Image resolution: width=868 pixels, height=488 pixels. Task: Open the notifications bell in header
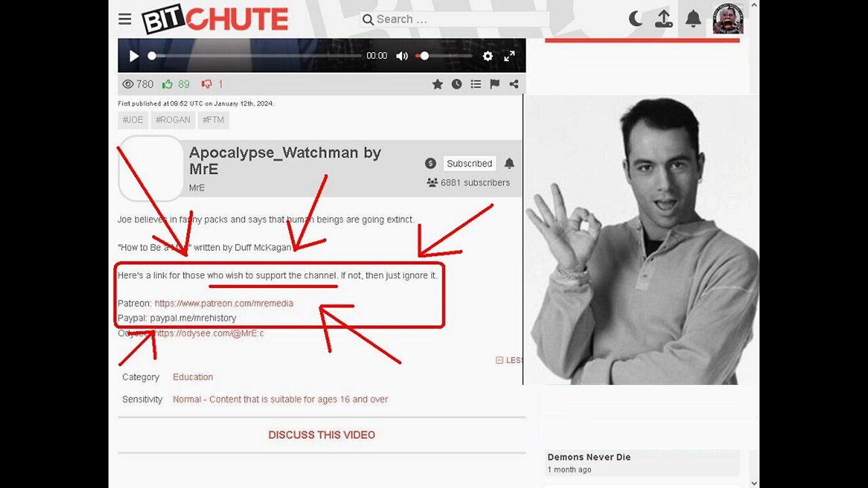[x=693, y=19]
